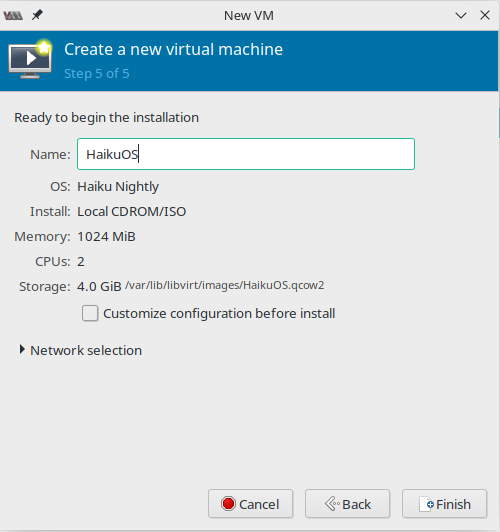The image size is (500, 532).
Task: Click inside the Name field containing HaikuOS
Action: click(246, 154)
